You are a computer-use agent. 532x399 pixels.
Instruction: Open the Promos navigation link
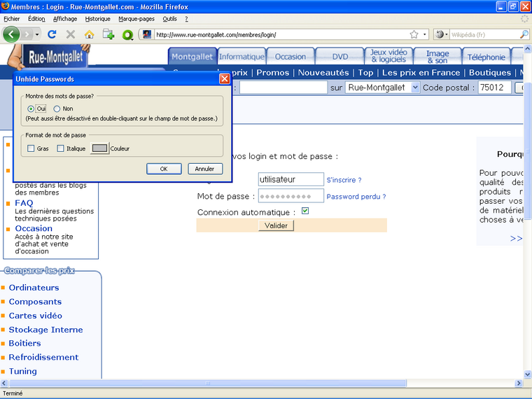(x=273, y=73)
